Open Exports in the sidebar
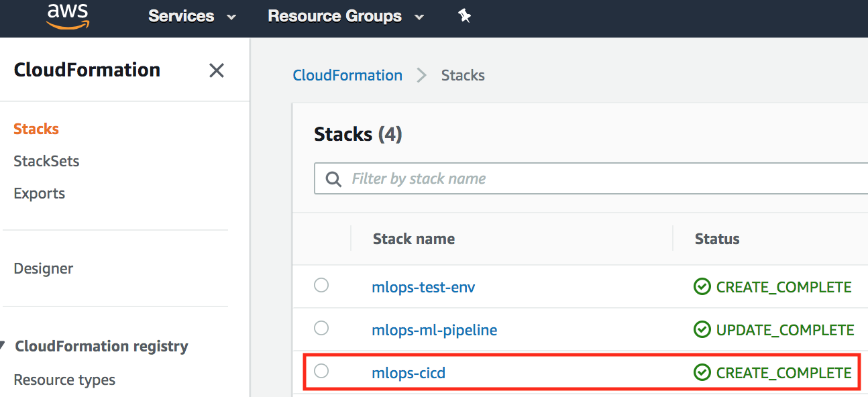Viewport: 868px width, 397px height. coord(40,193)
